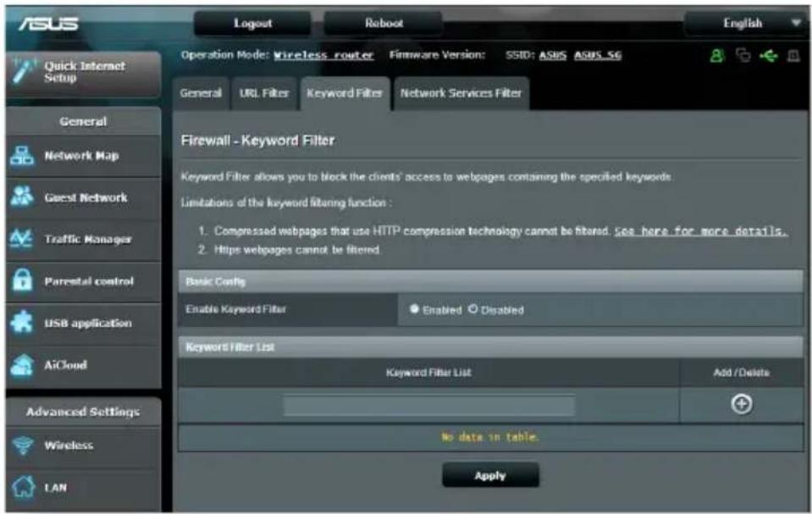Click the Logout button

point(252,24)
